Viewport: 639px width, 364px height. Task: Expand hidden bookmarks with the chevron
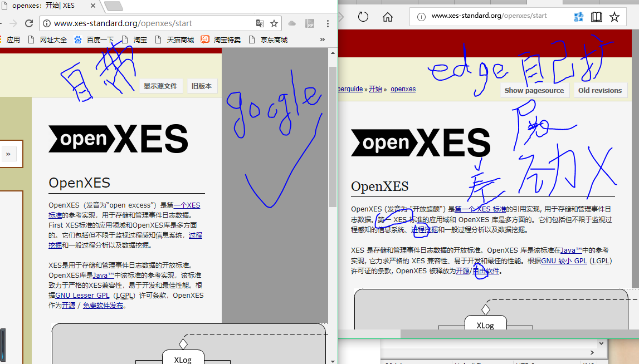point(323,40)
